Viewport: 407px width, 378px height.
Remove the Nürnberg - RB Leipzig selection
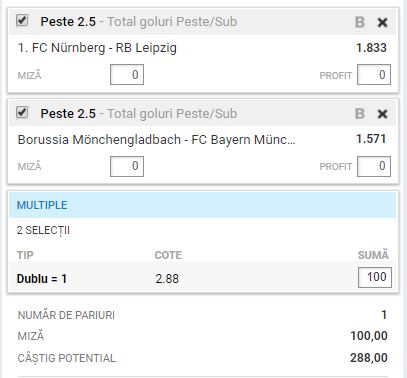coord(382,23)
